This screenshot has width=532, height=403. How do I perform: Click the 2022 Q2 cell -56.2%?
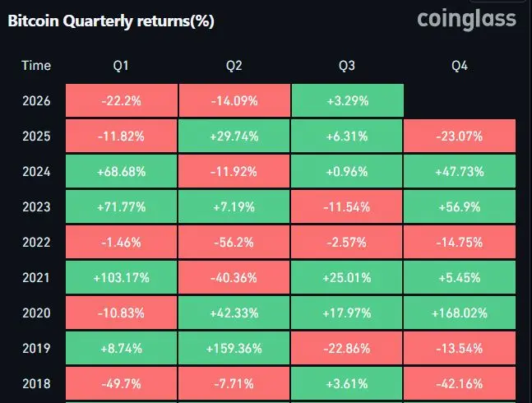(x=234, y=242)
